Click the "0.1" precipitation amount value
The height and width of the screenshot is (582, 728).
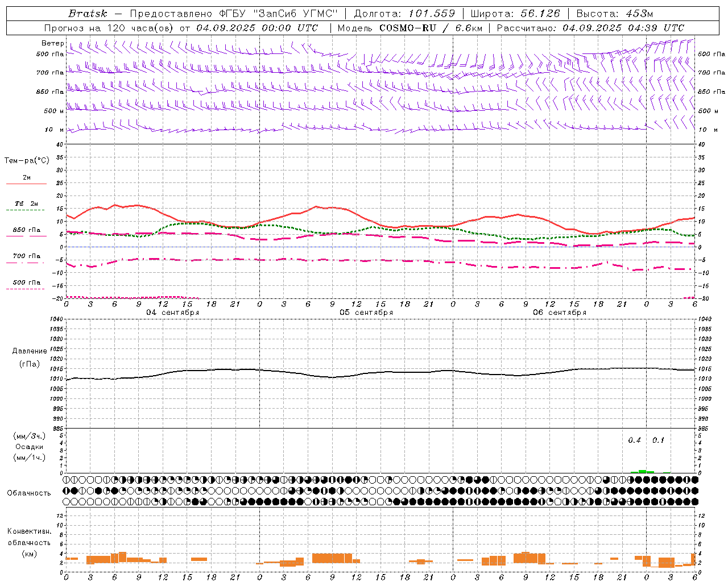coord(658,440)
